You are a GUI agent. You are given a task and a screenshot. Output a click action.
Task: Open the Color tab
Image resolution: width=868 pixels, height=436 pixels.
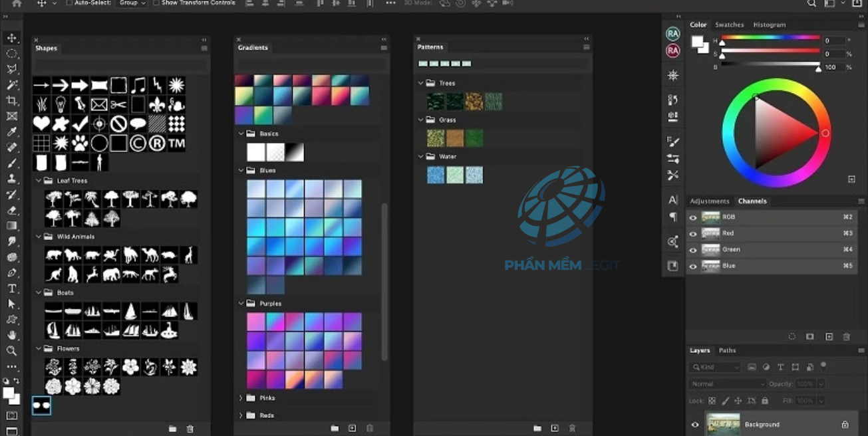698,25
